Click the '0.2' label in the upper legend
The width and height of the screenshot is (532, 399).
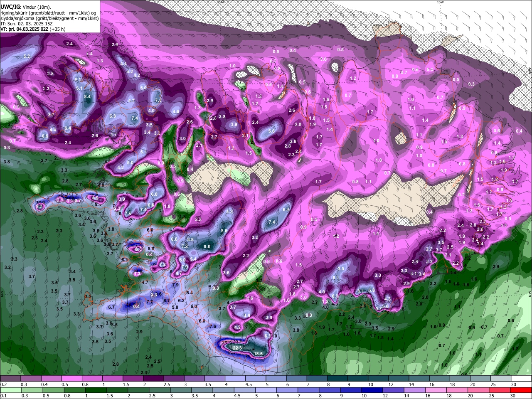[3, 384]
